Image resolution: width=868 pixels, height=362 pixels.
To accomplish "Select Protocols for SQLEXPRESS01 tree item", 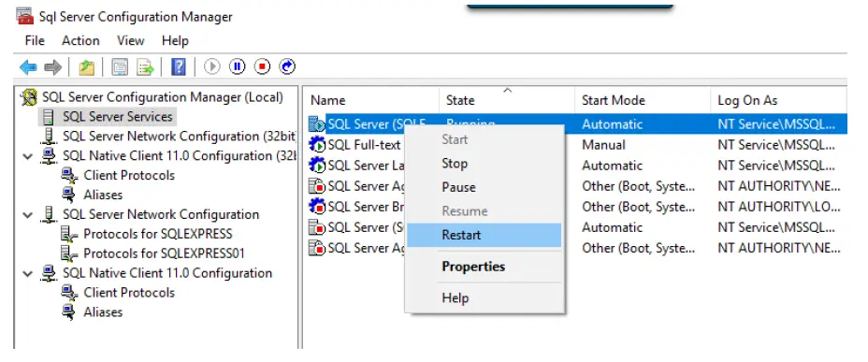I will [x=164, y=253].
